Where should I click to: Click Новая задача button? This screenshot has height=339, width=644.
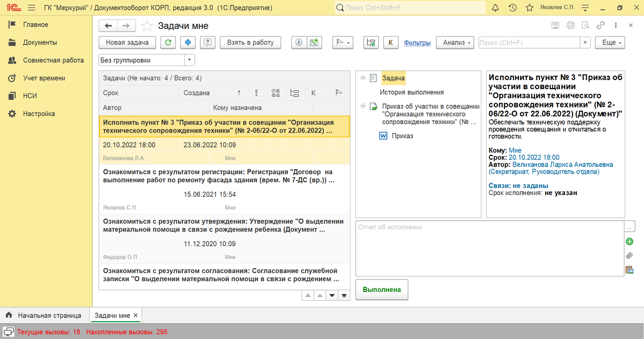click(x=128, y=42)
